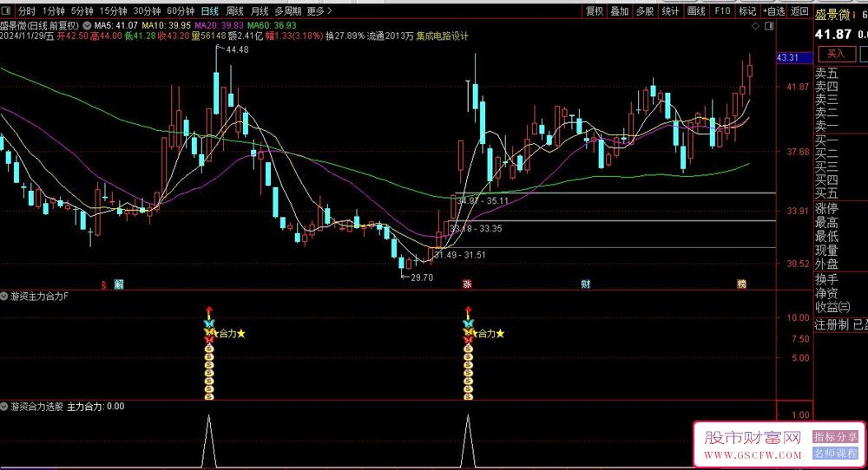Open the 多股 multi-stock view

point(645,11)
